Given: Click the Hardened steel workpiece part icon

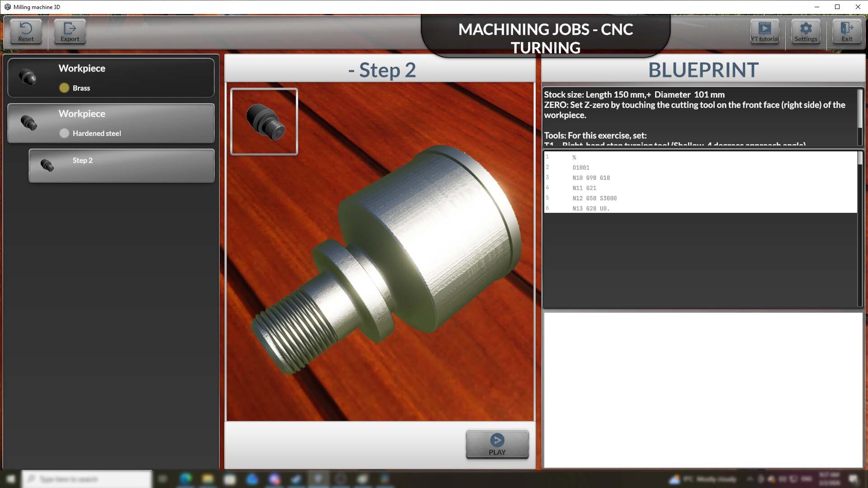Looking at the screenshot, I should (x=28, y=122).
